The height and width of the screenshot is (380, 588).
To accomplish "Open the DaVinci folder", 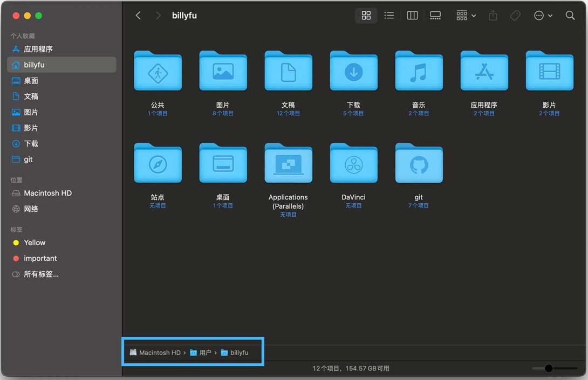I will (x=353, y=164).
